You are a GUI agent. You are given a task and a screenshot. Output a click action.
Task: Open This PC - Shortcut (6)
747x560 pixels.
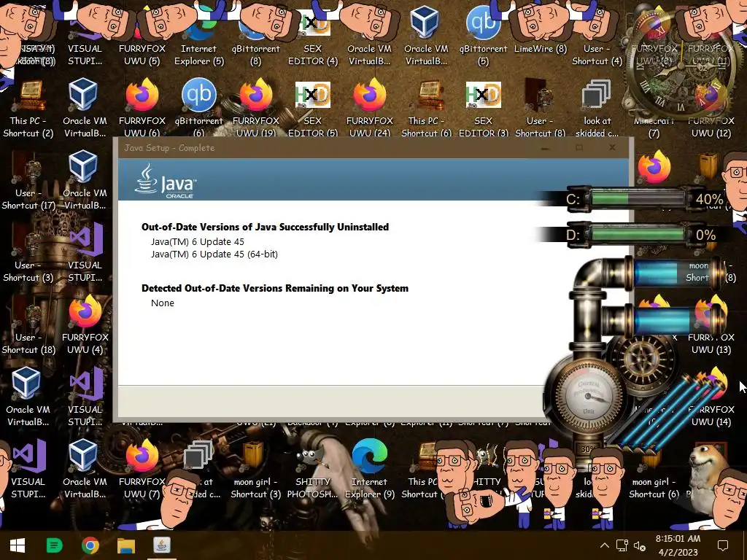pos(426,109)
